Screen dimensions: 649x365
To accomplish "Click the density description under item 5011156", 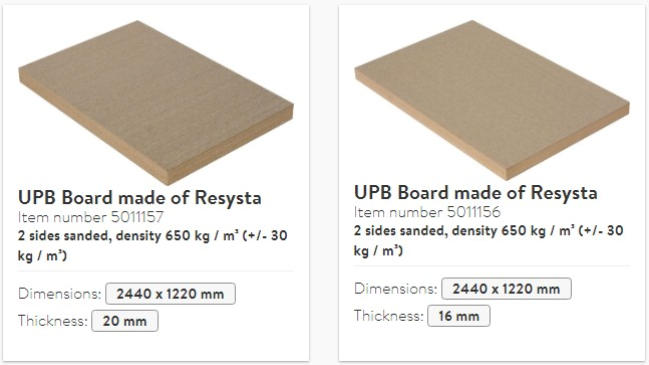I will coord(489,240).
